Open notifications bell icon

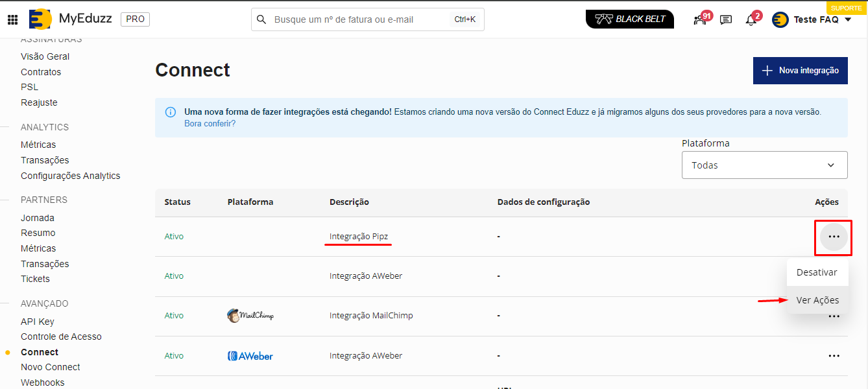point(751,19)
